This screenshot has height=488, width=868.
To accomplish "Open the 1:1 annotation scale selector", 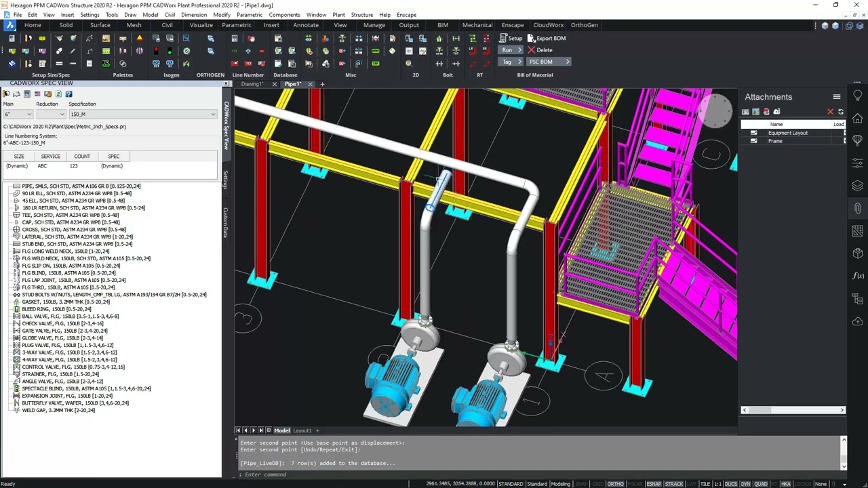I will [717, 484].
